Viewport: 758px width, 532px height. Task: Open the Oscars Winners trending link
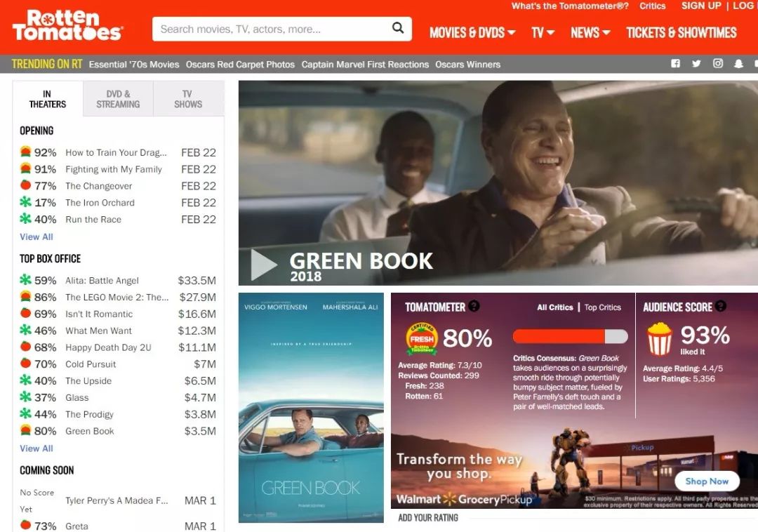[467, 65]
